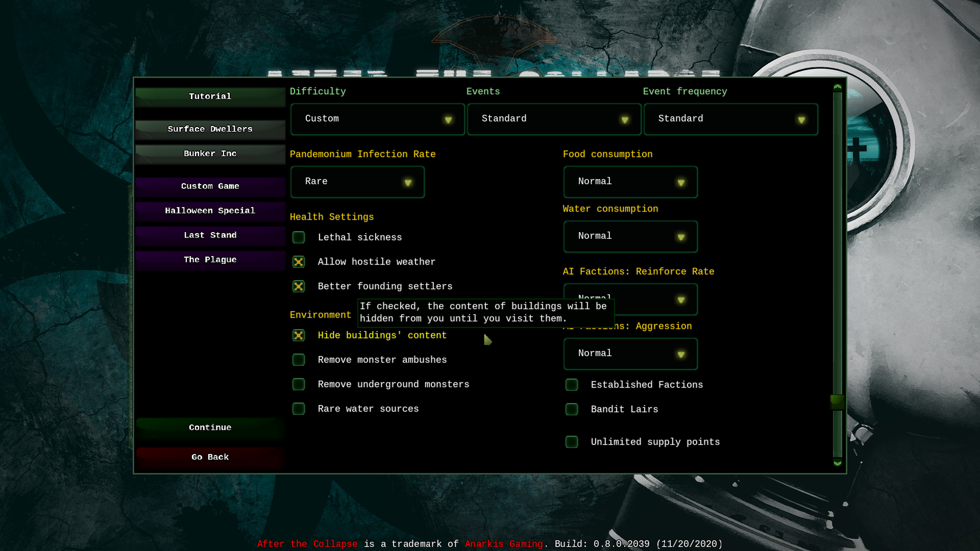Click the scroll down arrow icon
The image size is (980, 551).
[x=837, y=463]
